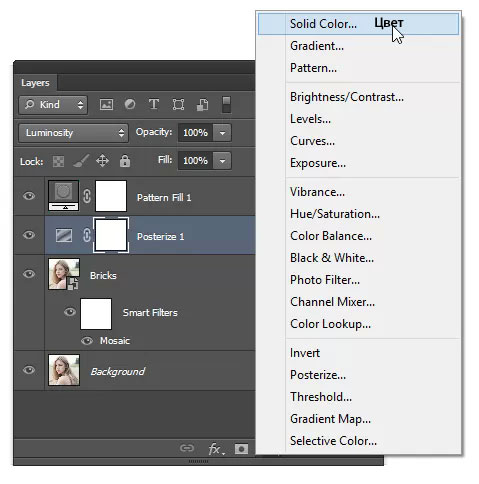The height and width of the screenshot is (484, 479).
Task: Open the Opacity slider dropdown arrow
Action: click(x=222, y=133)
